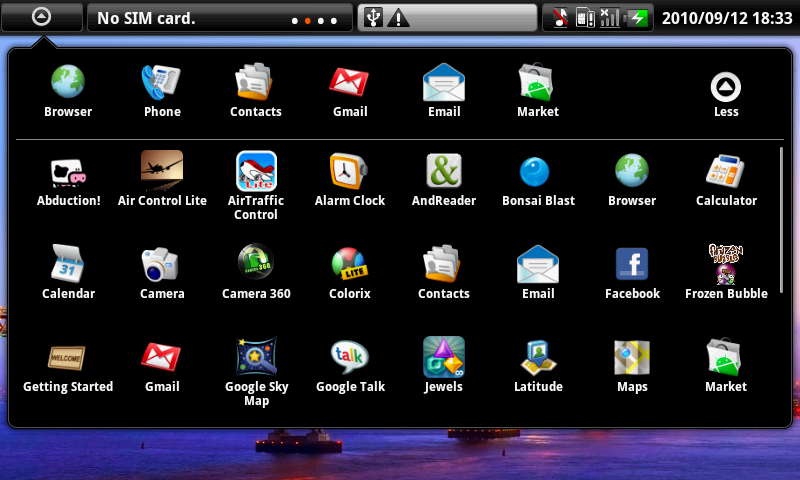
Task: Tap the warning triangle notification icon
Action: [398, 18]
